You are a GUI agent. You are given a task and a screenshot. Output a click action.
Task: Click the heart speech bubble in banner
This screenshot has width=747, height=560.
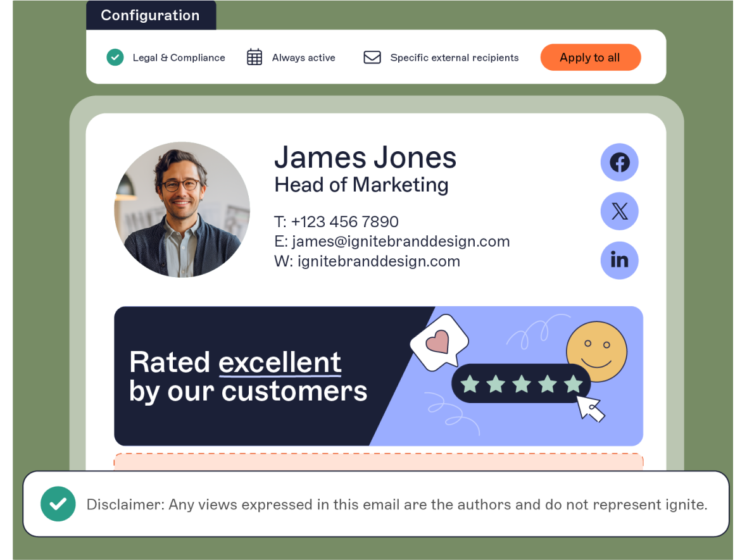coord(439,342)
